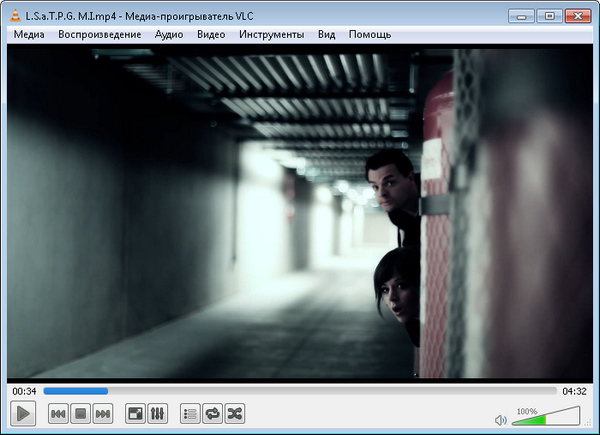Show the playlist view
The width and height of the screenshot is (600, 435).
pyautogui.click(x=190, y=413)
